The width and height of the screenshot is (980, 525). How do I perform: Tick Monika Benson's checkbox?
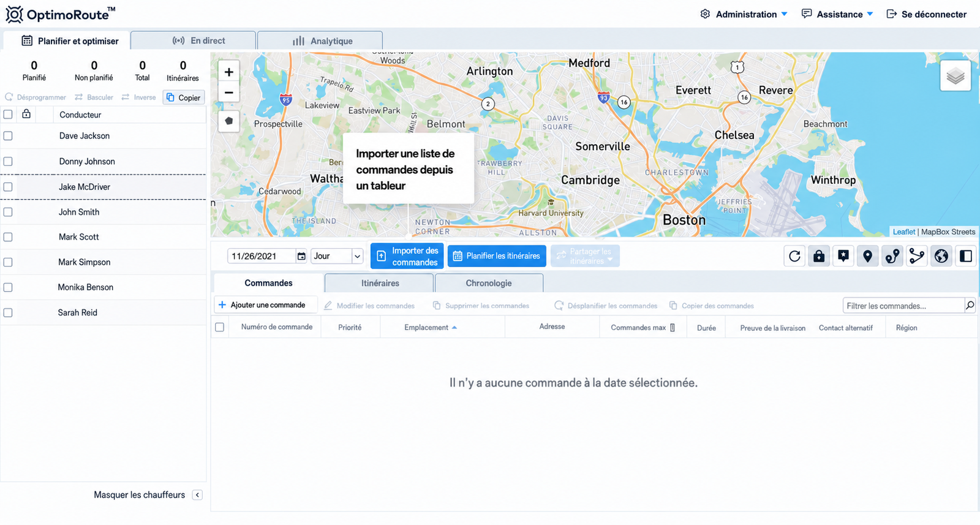[x=8, y=287]
